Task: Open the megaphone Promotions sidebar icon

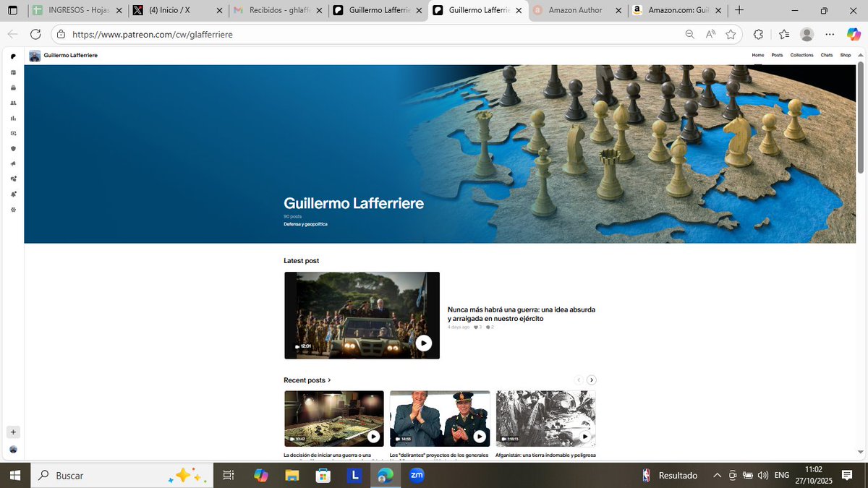Action: tap(13, 163)
